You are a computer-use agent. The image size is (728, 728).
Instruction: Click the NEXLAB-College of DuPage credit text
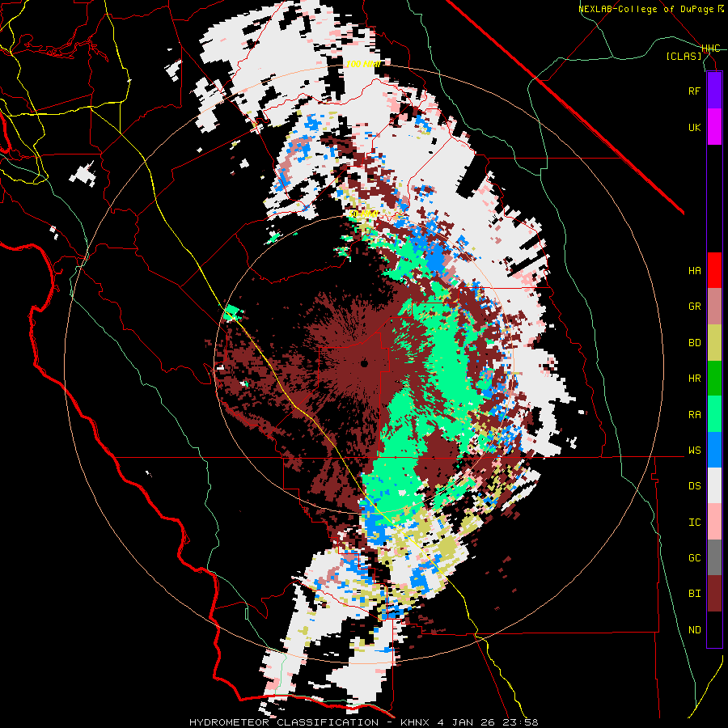pyautogui.click(x=650, y=9)
